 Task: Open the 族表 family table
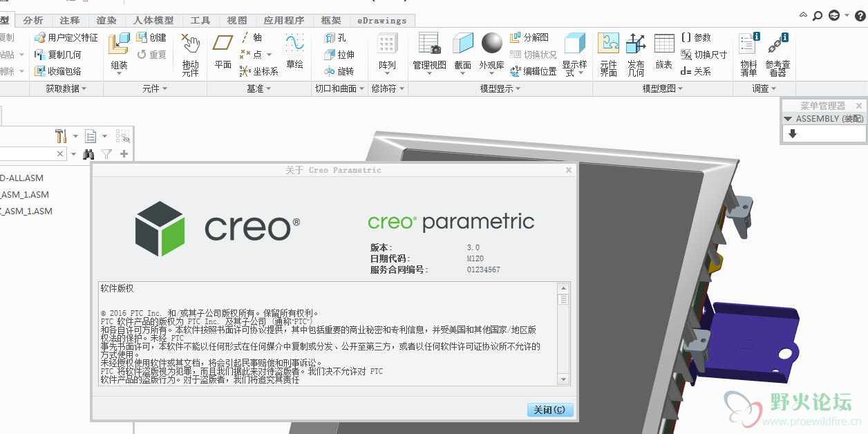(664, 50)
